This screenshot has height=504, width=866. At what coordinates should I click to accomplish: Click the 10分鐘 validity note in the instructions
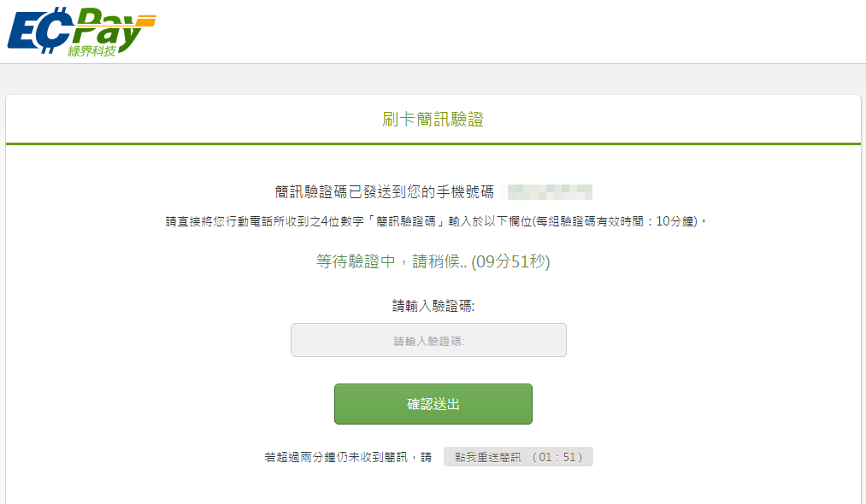pos(677,222)
